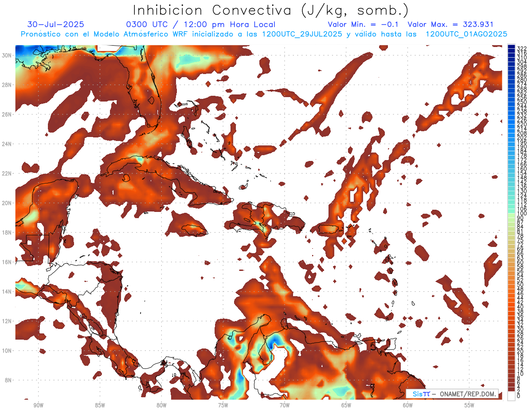The width and height of the screenshot is (532, 411).
Task: Click the 55W longitude label
Action: click(469, 406)
